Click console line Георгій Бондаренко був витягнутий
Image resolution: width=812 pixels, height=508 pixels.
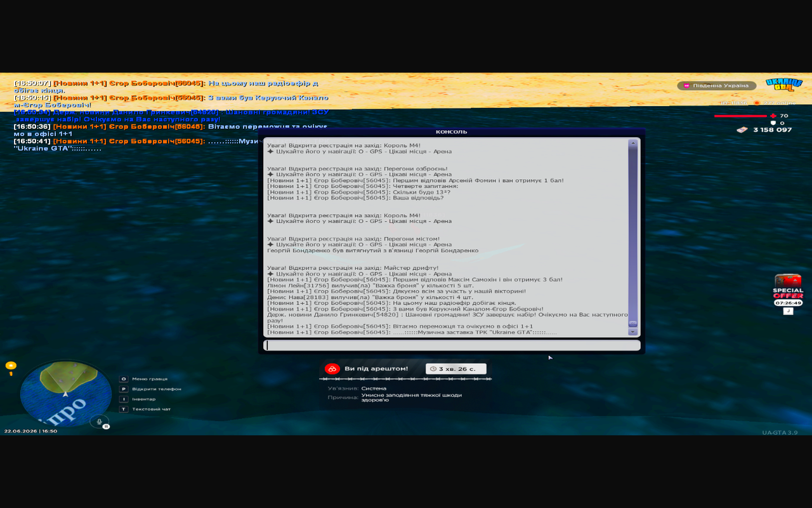pos(373,250)
